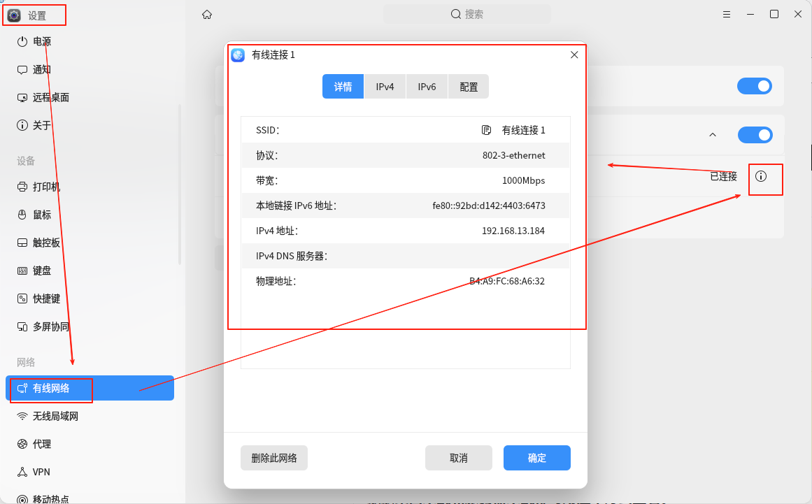This screenshot has width=812, height=504.
Task: Open 电源 power settings in the sidebar
Action: click(x=42, y=41)
